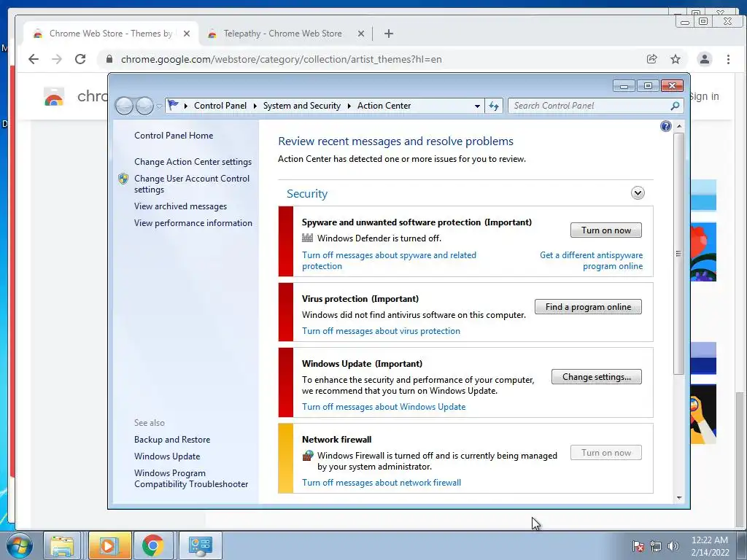Click the Windows Firewall brick icon
The image size is (747, 560).
[x=308, y=456]
